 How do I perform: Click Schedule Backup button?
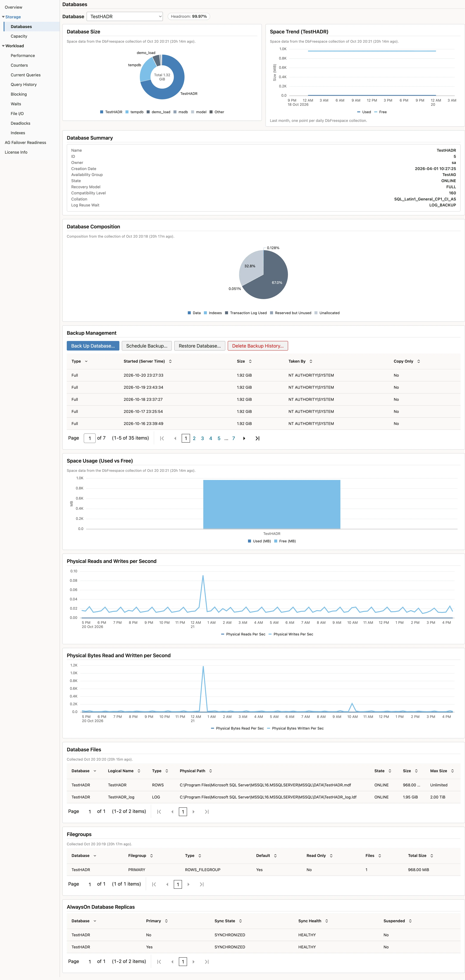[x=147, y=345]
